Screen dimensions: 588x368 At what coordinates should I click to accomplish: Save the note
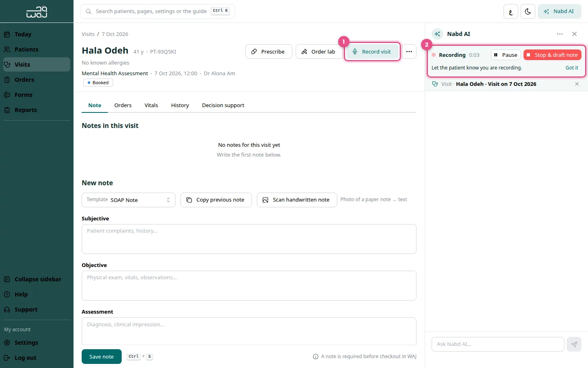click(102, 357)
